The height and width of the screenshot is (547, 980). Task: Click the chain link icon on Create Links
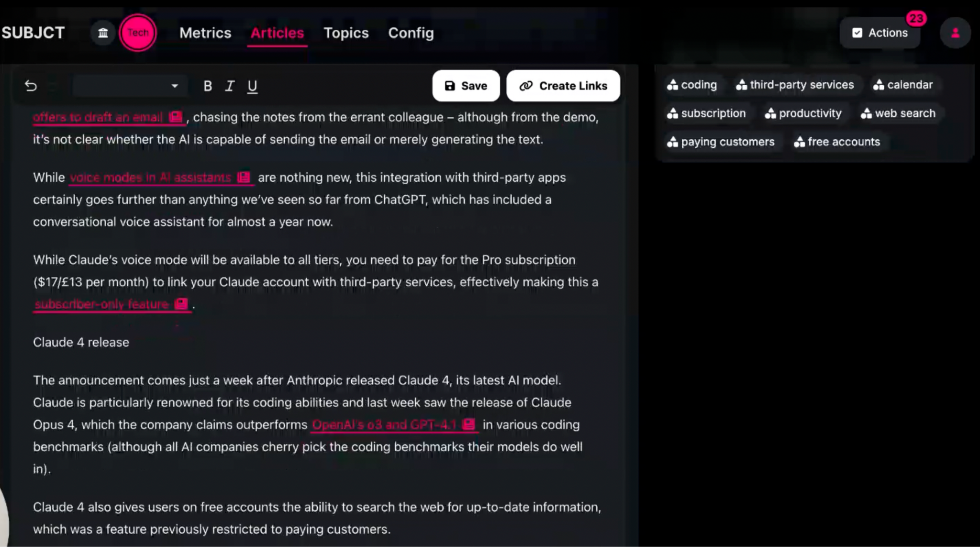[x=526, y=86]
